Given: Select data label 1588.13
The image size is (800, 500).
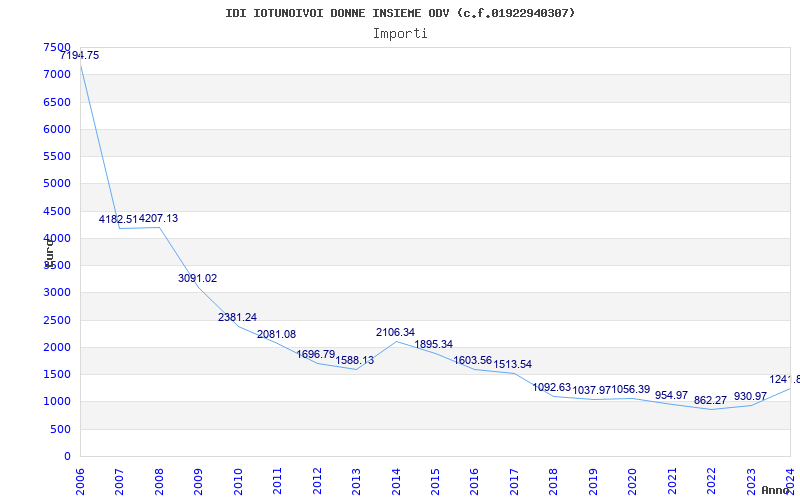Looking at the screenshot, I should [355, 361].
